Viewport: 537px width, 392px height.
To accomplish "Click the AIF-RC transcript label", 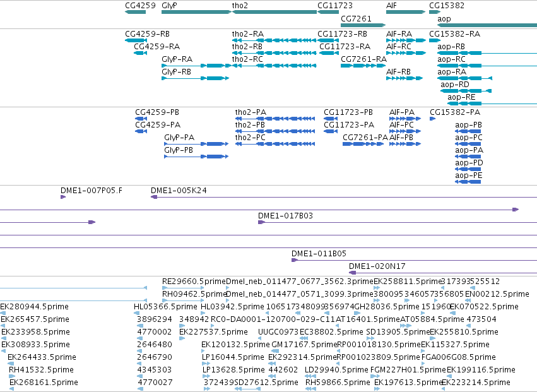I will [x=399, y=47].
